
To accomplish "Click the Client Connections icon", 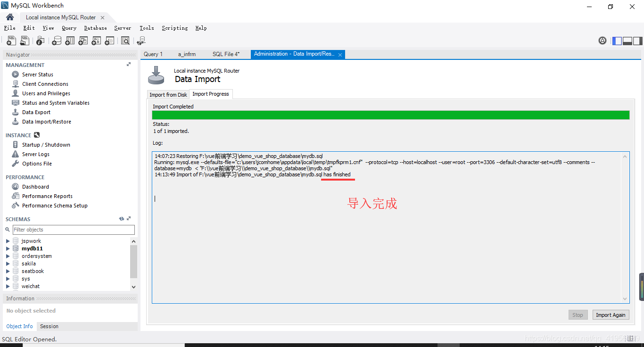I will pos(15,84).
